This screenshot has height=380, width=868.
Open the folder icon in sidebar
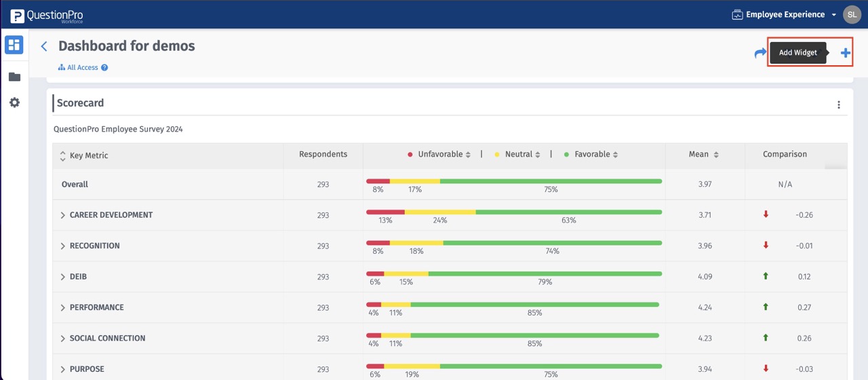click(x=14, y=77)
